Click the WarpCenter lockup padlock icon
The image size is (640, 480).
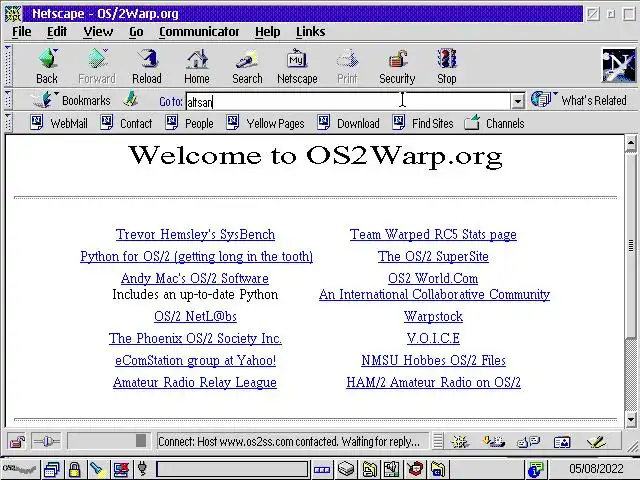click(74, 469)
